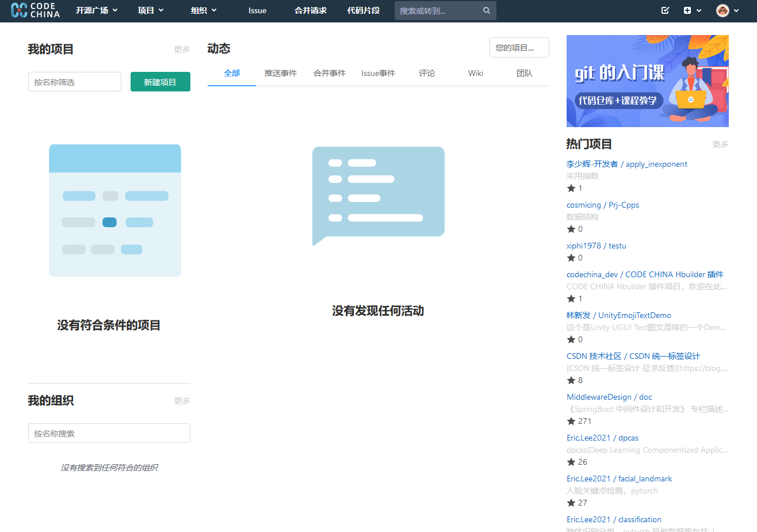Open the to-do list checkmark icon
Screen dimensions: 757x532
click(x=666, y=10)
